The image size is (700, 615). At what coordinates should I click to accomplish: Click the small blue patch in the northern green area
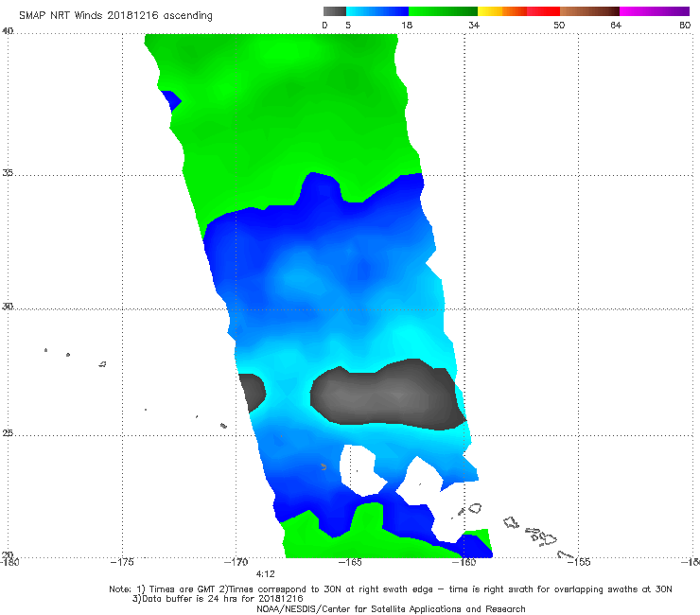(x=171, y=100)
